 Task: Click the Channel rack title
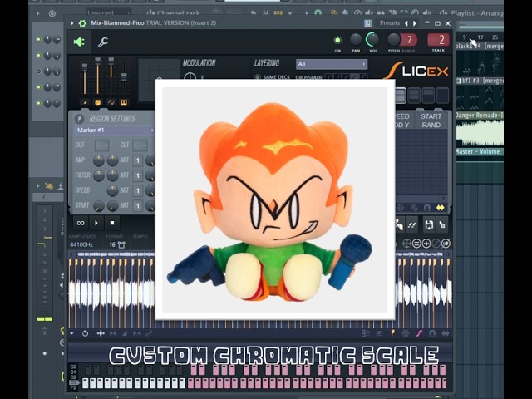(x=178, y=13)
